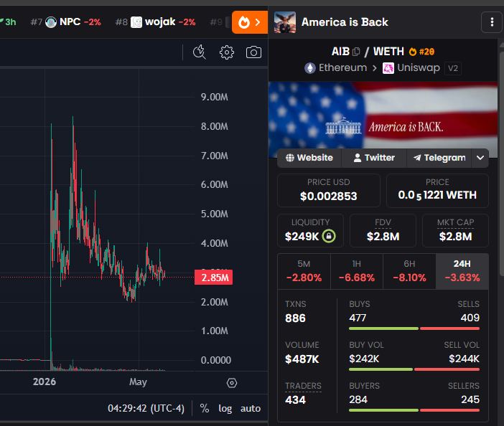Click America is Back eagle avatar
The width and height of the screenshot is (504, 426).
click(x=285, y=22)
